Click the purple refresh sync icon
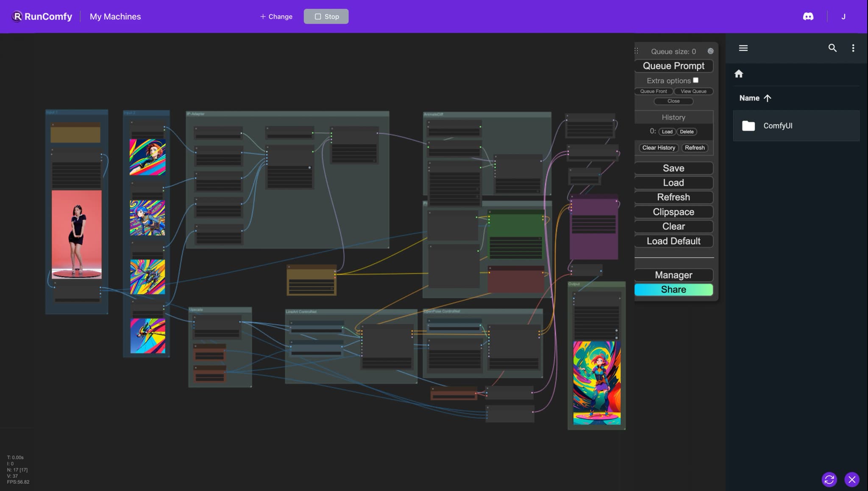The image size is (868, 491). click(x=829, y=480)
